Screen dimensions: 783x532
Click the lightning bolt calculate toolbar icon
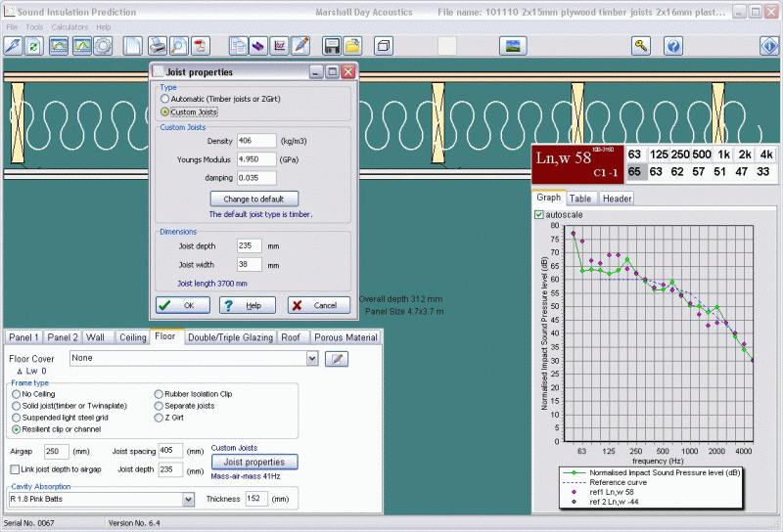point(13,46)
